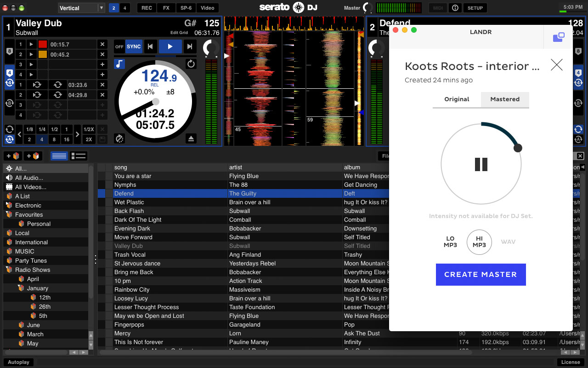Open SETUP
588x368 pixels.
(x=475, y=8)
